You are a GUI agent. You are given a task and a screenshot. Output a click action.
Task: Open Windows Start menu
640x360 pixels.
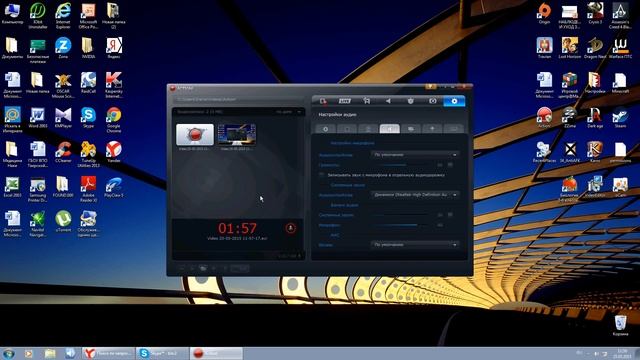pyautogui.click(x=9, y=353)
